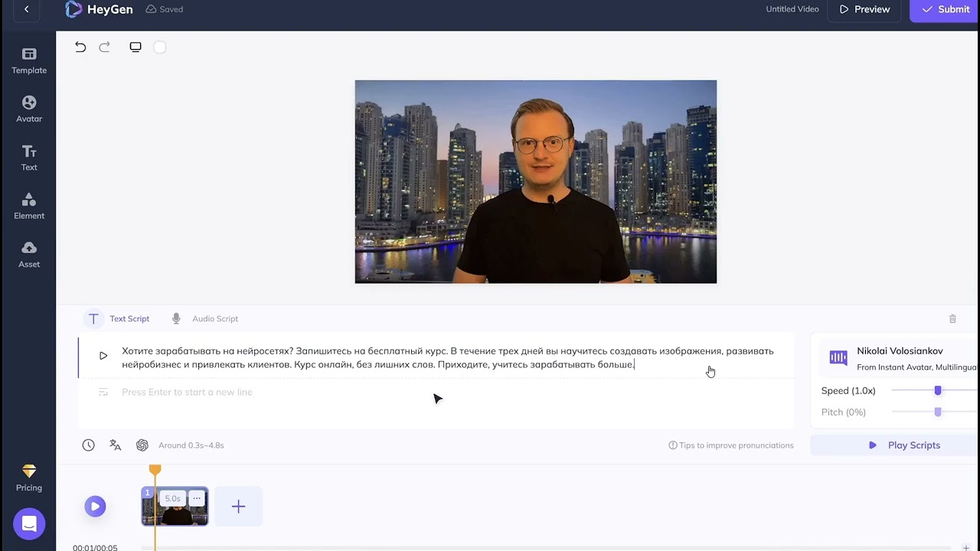Undo the last action
980x551 pixels.
point(80,47)
